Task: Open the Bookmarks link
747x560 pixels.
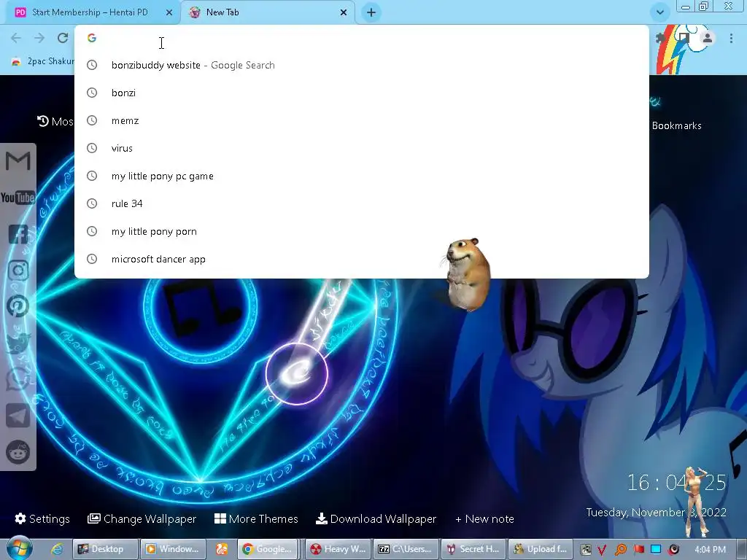Action: tap(676, 125)
